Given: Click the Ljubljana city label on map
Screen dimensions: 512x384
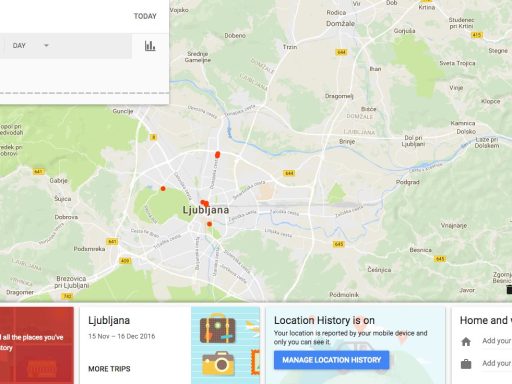Looking at the screenshot, I should [206, 210].
